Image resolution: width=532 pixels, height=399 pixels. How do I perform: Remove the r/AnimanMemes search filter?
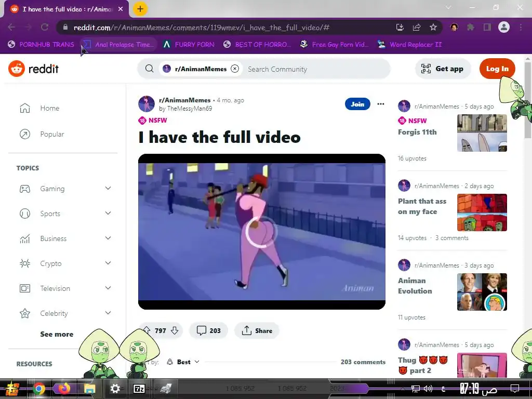point(235,69)
